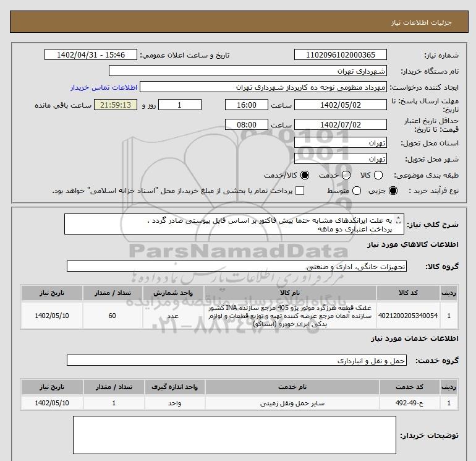Click the goods name cell for Peugeot 405

pyautogui.click(x=290, y=316)
